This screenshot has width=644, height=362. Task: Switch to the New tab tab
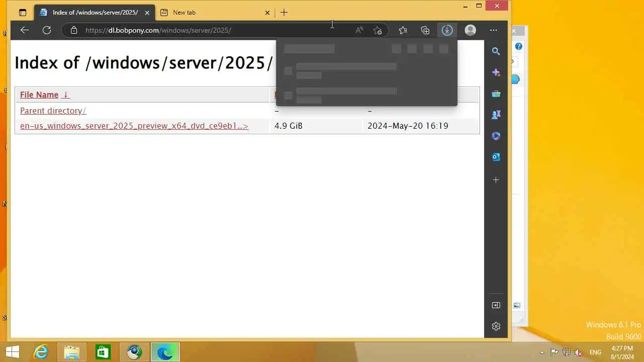pos(215,13)
